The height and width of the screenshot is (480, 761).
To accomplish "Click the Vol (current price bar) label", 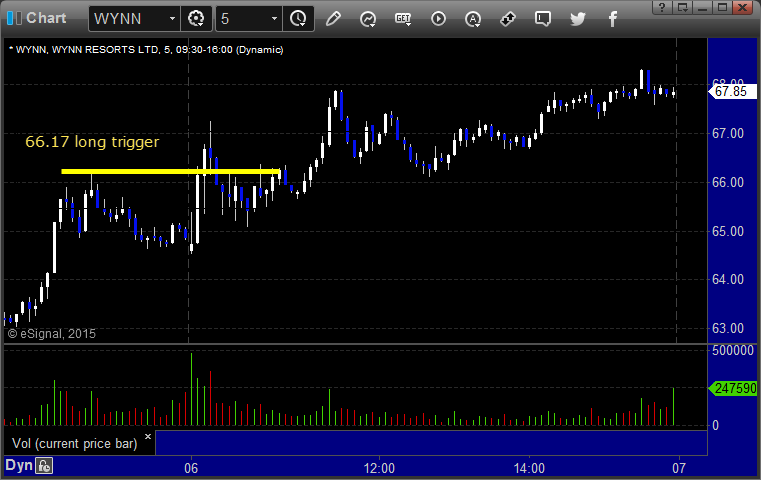I will click(75, 444).
